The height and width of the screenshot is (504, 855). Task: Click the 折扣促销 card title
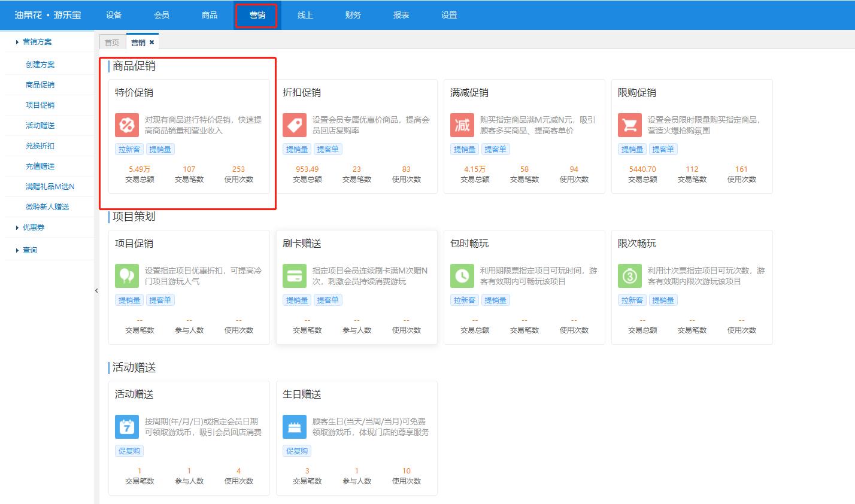(302, 93)
